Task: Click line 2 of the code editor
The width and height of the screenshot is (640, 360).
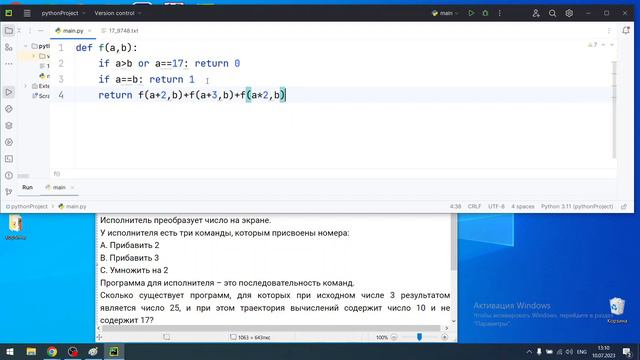Action: (169, 64)
